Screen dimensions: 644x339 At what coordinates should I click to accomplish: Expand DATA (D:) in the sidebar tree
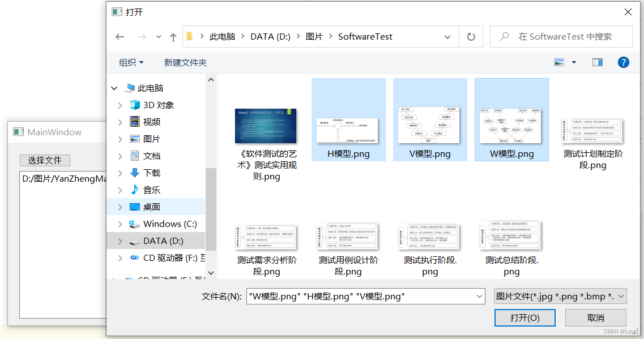[x=120, y=241]
